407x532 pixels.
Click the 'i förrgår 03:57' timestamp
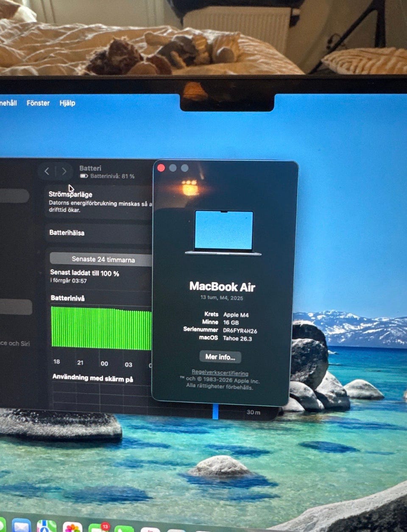pos(68,281)
